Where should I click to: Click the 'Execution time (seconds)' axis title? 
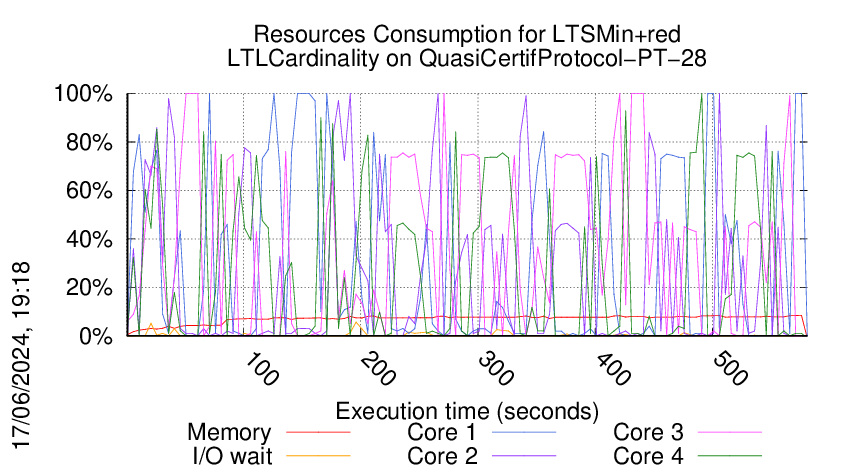coord(467,412)
